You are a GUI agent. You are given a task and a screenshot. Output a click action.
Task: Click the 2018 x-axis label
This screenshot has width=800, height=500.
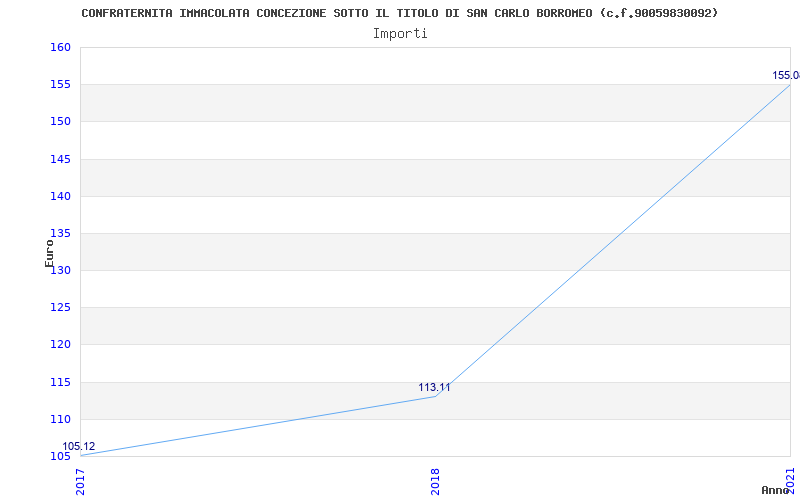[435, 482]
